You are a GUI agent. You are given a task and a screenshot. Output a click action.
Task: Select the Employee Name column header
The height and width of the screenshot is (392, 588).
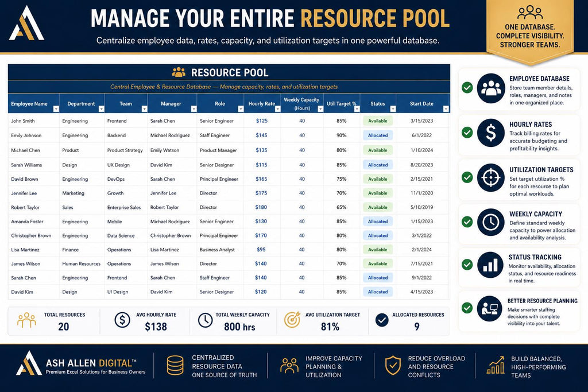tap(33, 103)
